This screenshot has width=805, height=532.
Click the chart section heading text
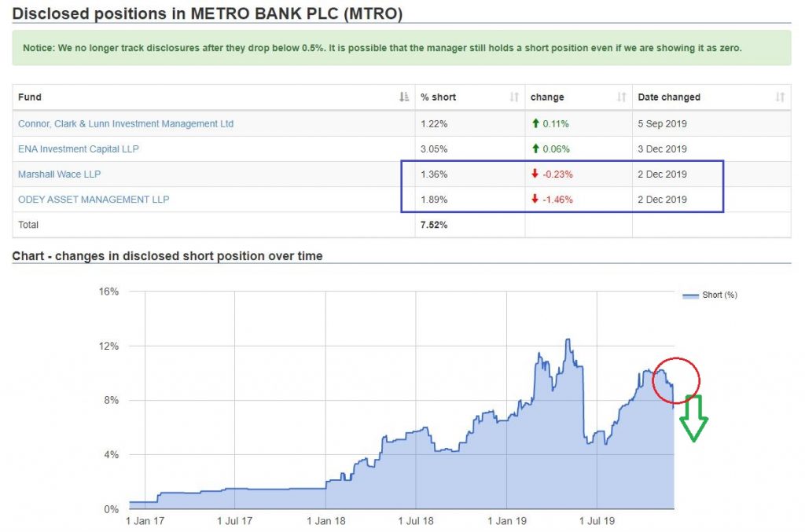(167, 255)
